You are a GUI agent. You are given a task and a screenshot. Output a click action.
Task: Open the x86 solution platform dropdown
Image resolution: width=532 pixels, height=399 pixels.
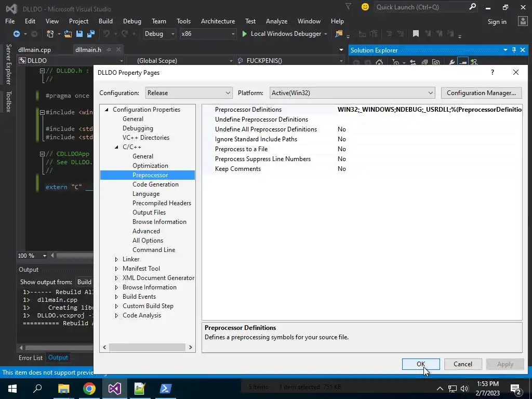coord(208,34)
